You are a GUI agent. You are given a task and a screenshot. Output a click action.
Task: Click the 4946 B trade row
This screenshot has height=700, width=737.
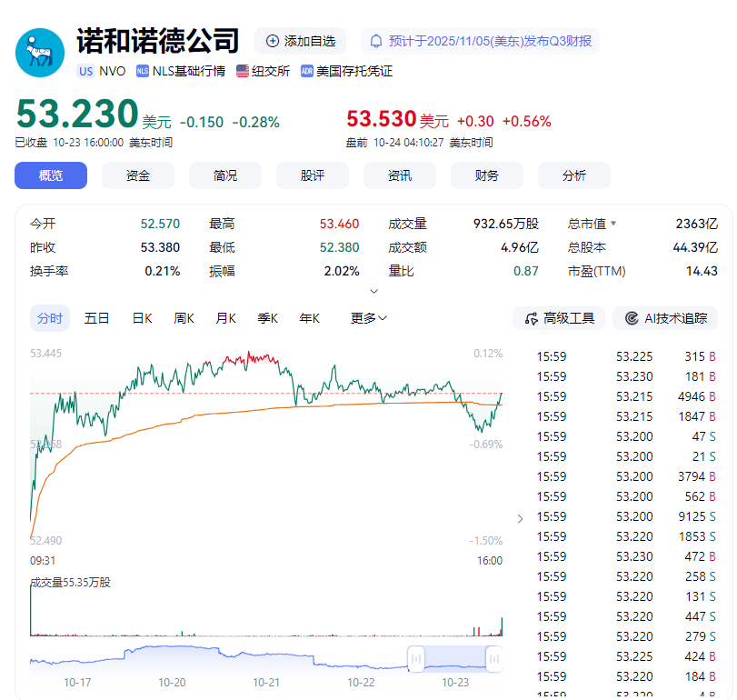pyautogui.click(x=626, y=396)
